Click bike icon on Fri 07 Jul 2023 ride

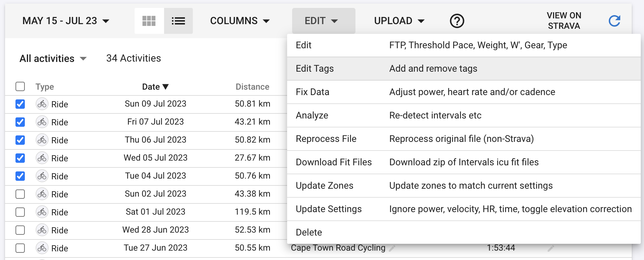click(42, 122)
